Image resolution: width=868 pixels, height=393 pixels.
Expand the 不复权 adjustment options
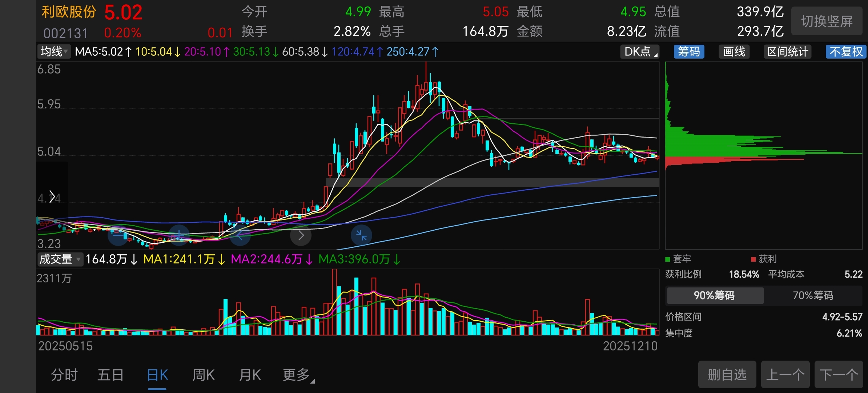846,52
